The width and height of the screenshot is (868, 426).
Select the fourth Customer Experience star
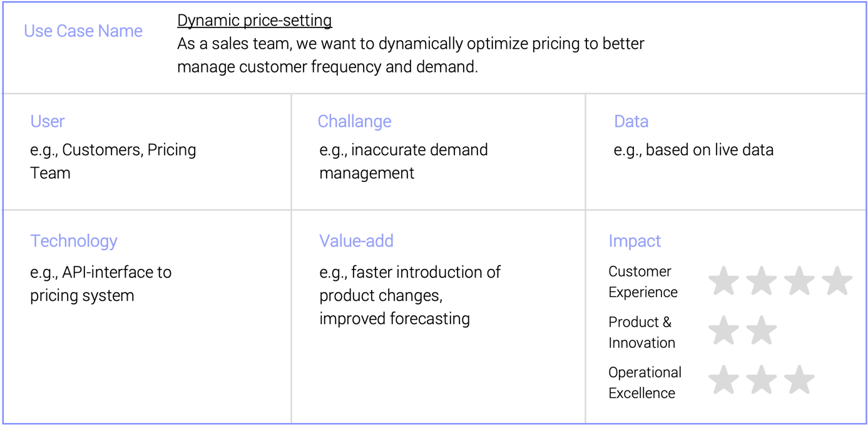click(837, 281)
